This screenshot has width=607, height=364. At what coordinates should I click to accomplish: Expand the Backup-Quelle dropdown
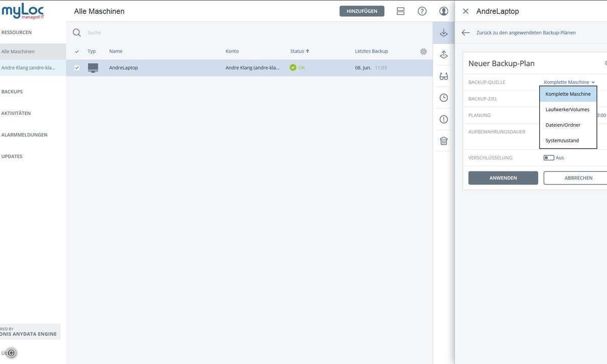pos(569,82)
